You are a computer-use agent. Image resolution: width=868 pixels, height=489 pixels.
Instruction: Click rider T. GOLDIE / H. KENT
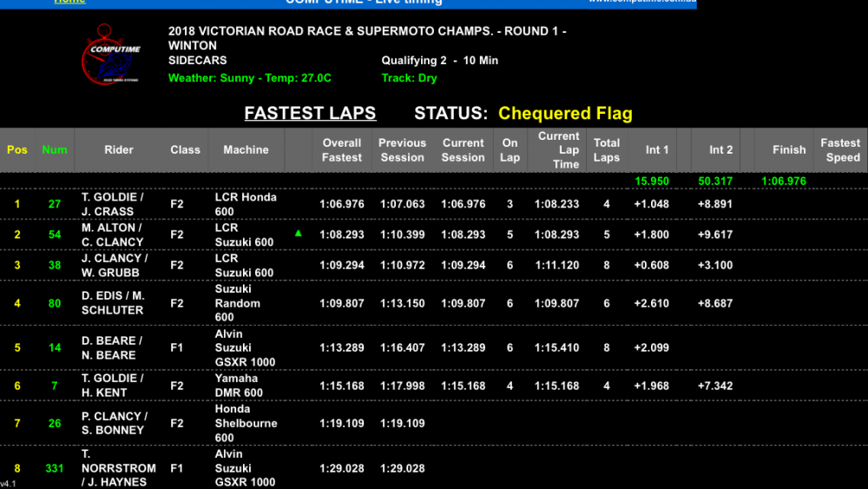(112, 386)
